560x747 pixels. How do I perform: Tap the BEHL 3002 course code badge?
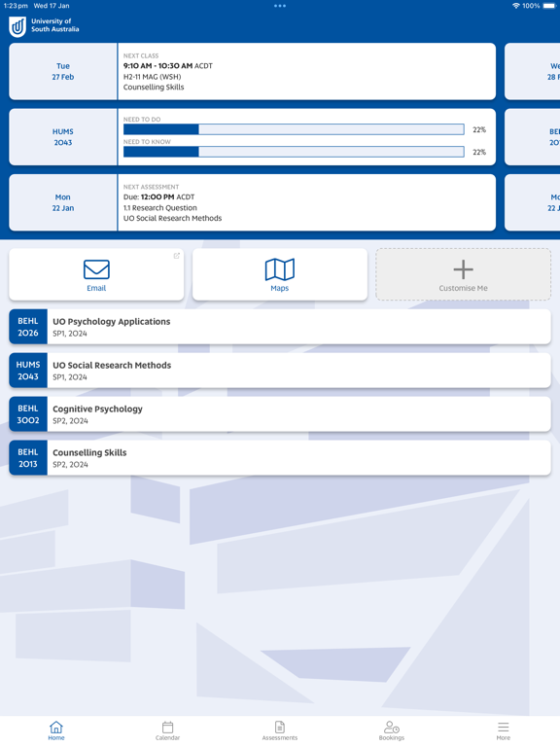(28, 414)
